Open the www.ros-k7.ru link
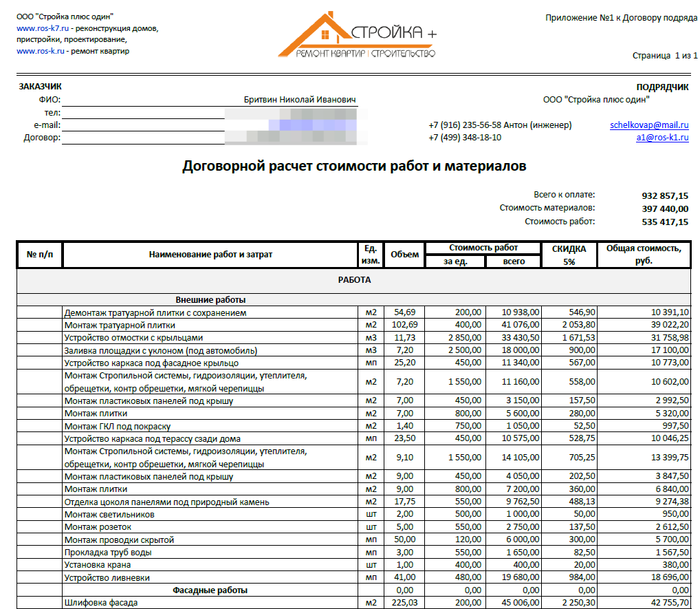Image resolution: width=700 pixels, height=609 pixels. [43, 28]
